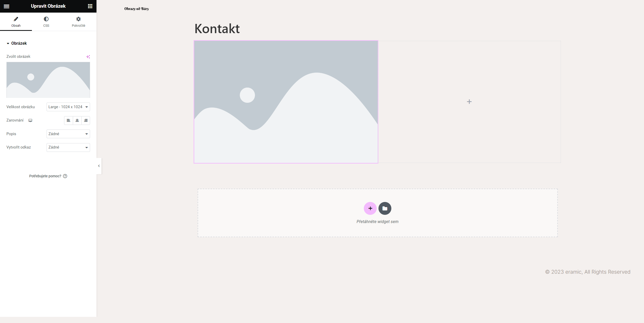This screenshot has width=644, height=323.
Task: Click the Obrazy od Báry site title
Action: 137,9
